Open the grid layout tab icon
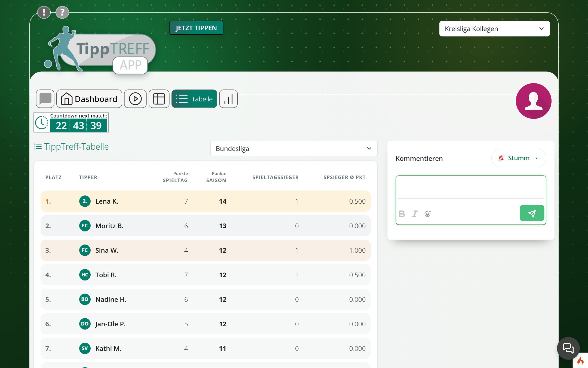The width and height of the screenshot is (588, 368). pos(159,99)
